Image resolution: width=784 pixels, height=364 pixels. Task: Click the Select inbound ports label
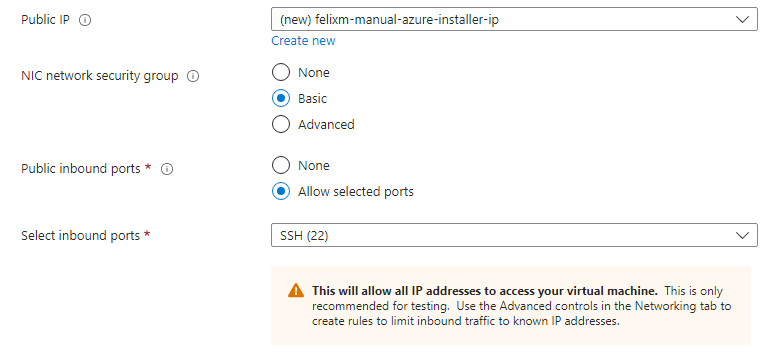[x=80, y=236]
